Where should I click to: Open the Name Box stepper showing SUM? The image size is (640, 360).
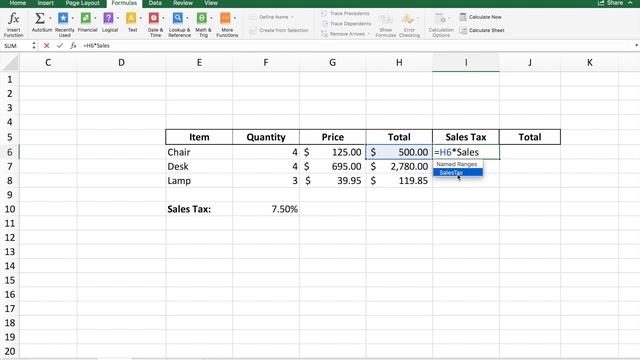click(x=34, y=46)
